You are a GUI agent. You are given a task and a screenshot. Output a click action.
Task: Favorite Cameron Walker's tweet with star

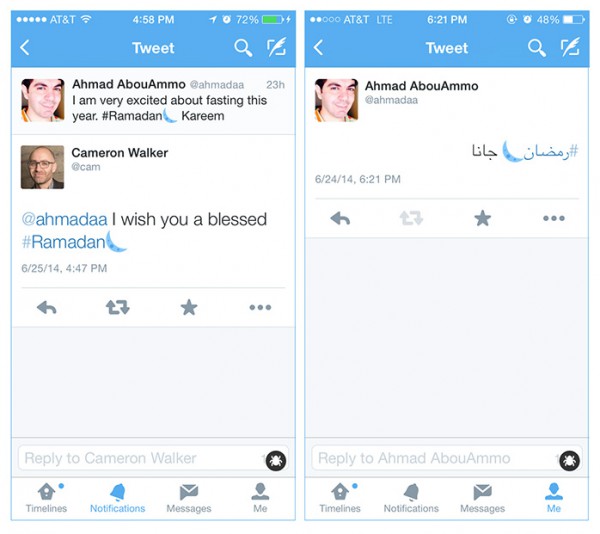coord(189,307)
